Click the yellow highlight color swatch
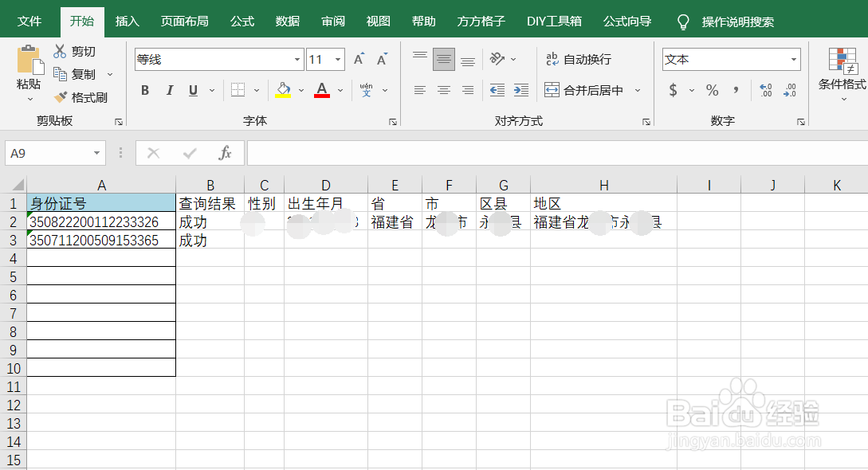 tap(281, 97)
